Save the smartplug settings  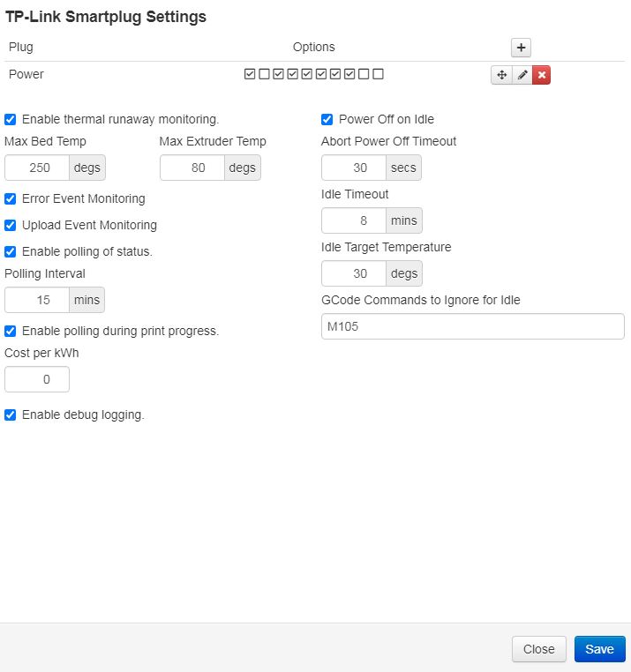coord(600,649)
